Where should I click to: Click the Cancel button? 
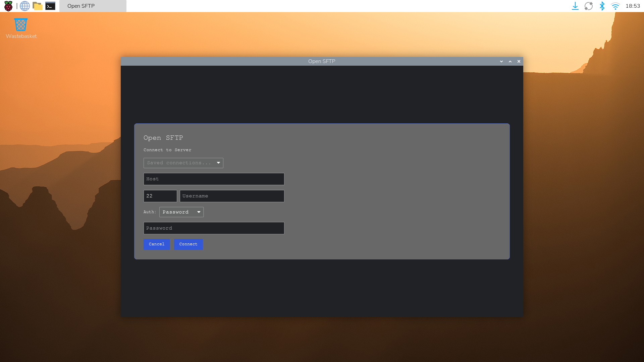pos(157,244)
